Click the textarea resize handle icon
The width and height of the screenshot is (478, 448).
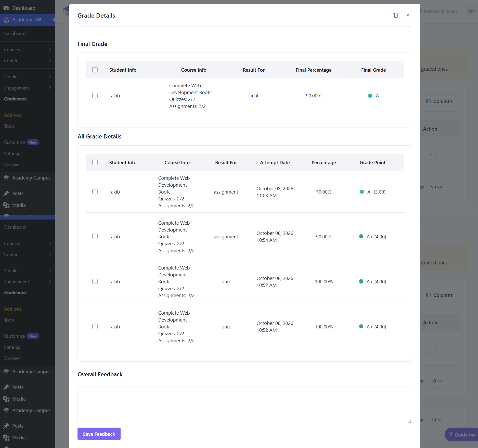409,422
